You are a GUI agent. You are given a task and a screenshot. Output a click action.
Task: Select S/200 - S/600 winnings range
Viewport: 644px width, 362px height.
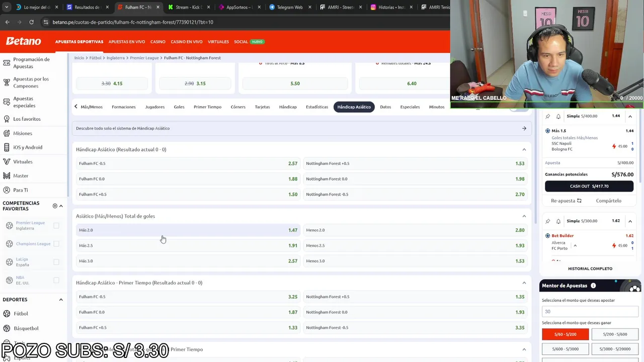615,334
